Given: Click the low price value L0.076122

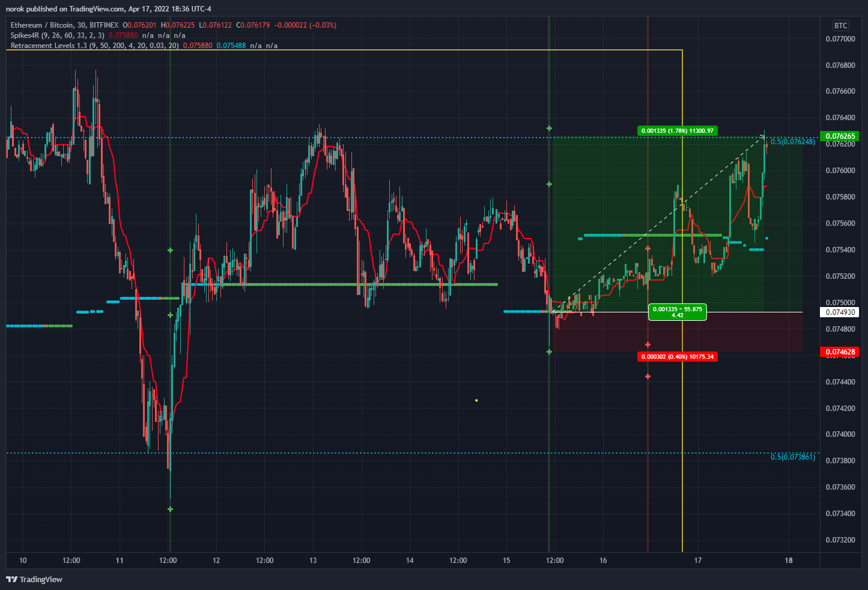Looking at the screenshot, I should pos(216,25).
